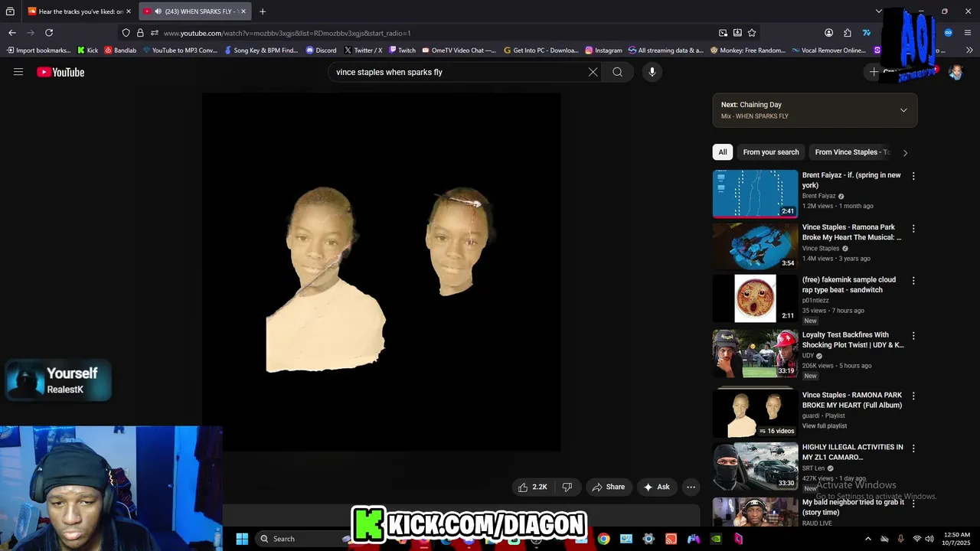The width and height of the screenshot is (980, 551).
Task: Open the shield tracking protection icon
Action: [x=126, y=33]
